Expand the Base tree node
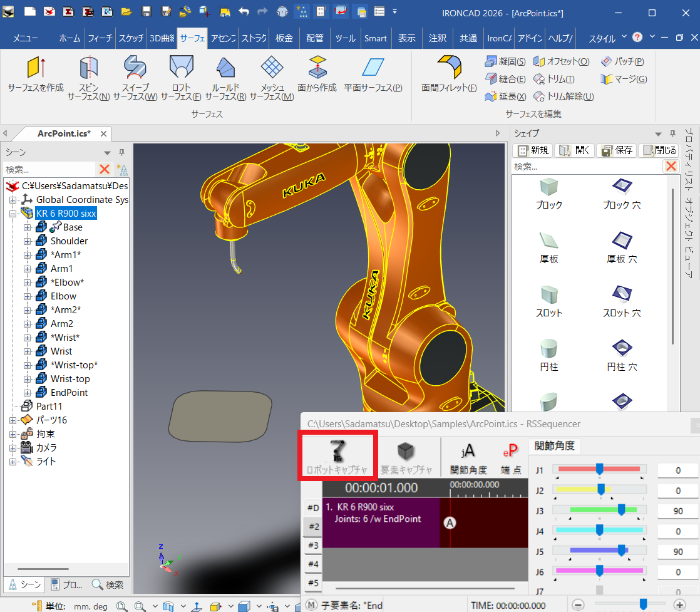 pyautogui.click(x=27, y=227)
